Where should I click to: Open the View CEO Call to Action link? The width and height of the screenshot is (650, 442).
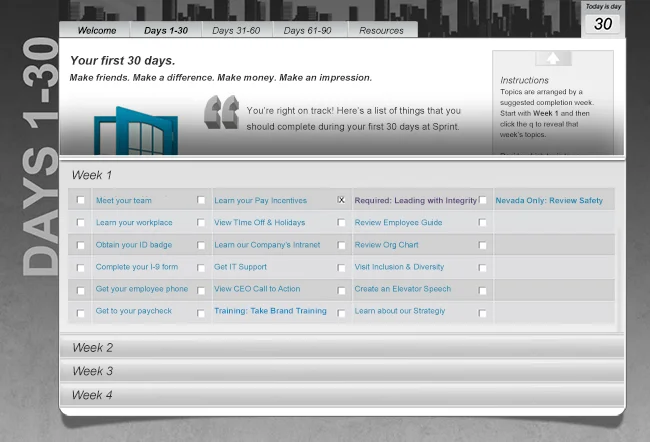(257, 289)
